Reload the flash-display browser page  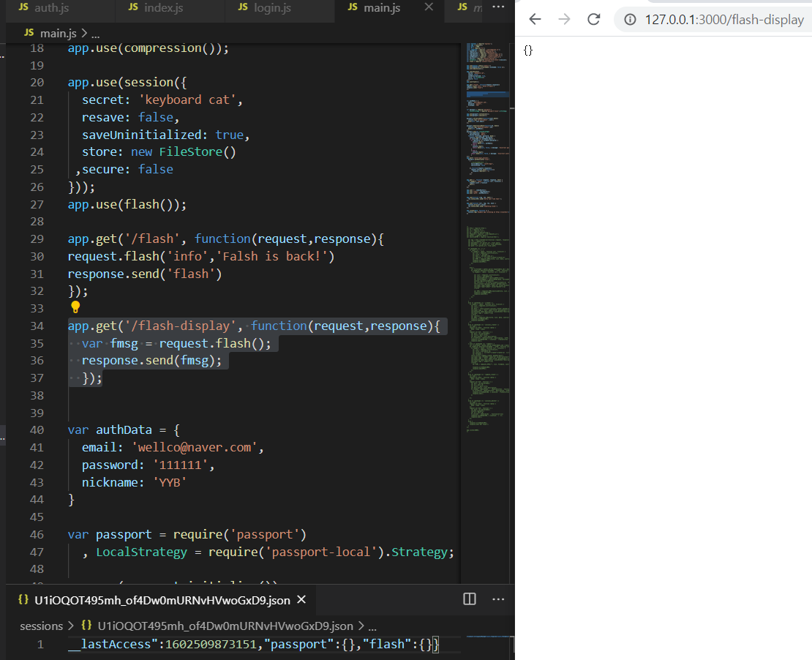(x=593, y=19)
